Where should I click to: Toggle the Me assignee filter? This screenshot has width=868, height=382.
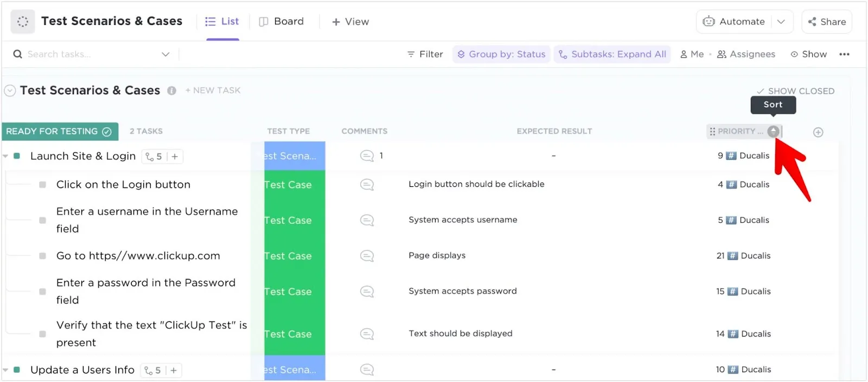pyautogui.click(x=692, y=54)
